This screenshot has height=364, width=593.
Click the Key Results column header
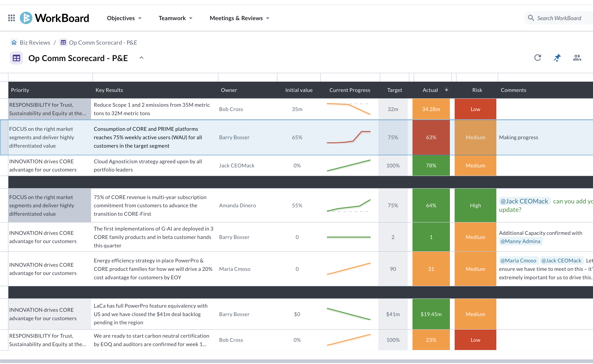tap(109, 90)
